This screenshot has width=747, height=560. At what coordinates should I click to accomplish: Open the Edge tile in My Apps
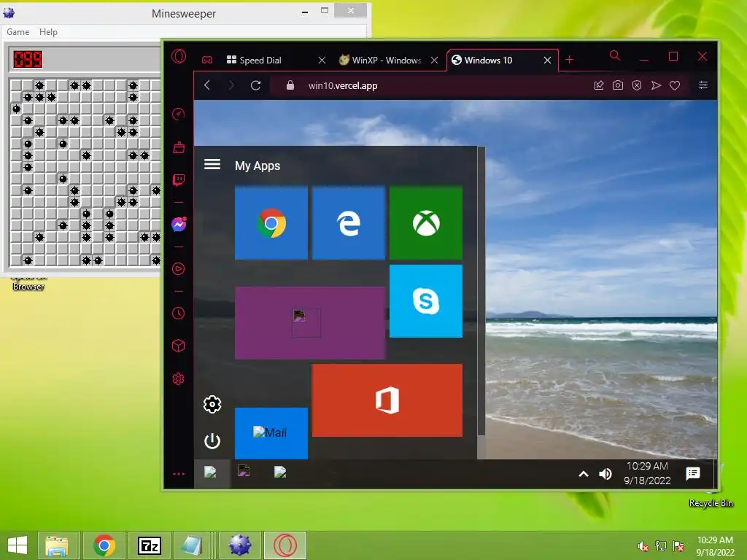pyautogui.click(x=349, y=223)
